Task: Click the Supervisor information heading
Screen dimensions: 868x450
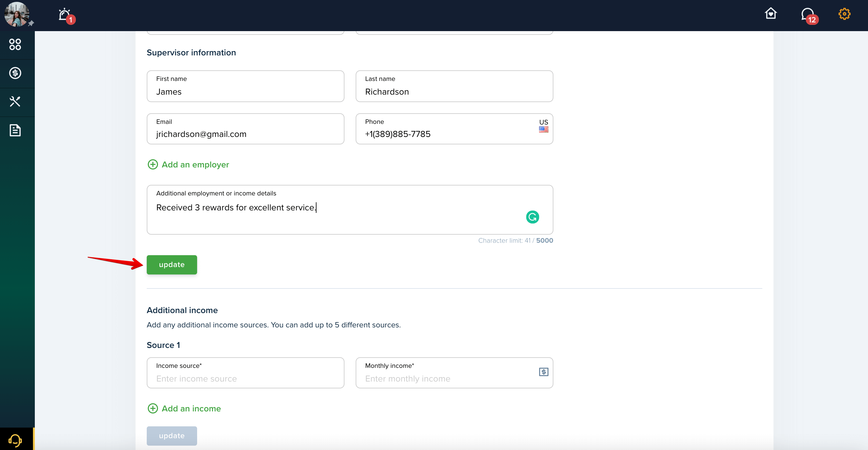Action: click(x=191, y=53)
